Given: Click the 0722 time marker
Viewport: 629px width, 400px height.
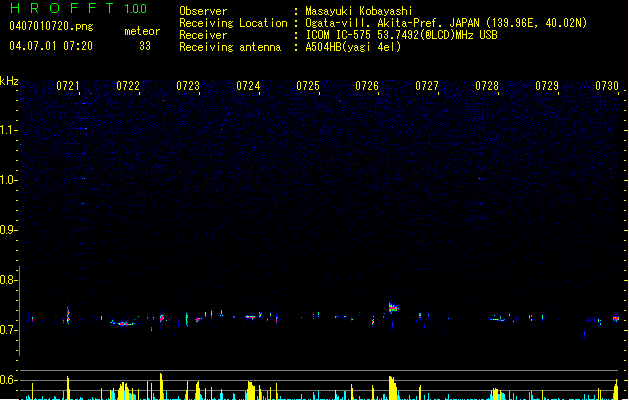Looking at the screenshot, I should click(128, 85).
